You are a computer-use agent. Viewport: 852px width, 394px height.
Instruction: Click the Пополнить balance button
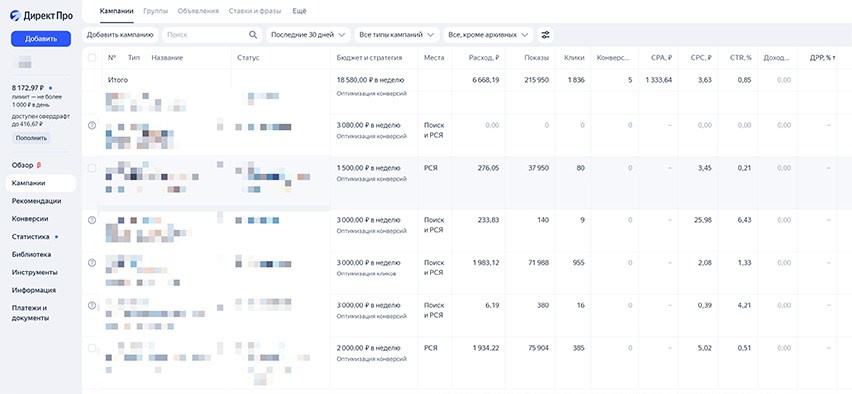click(32, 138)
